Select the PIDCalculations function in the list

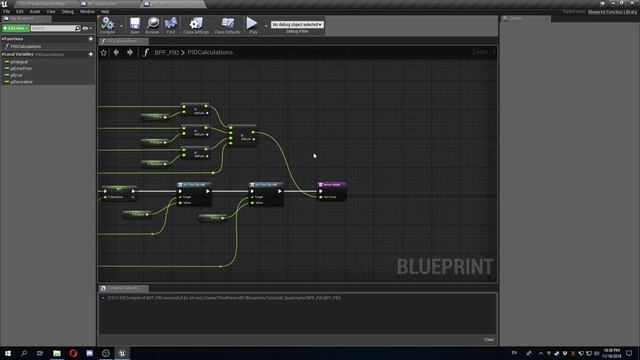coord(25,47)
